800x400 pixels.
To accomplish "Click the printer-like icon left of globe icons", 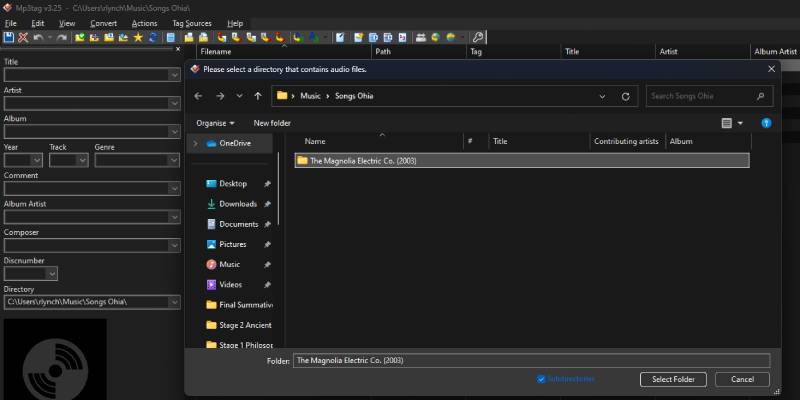I will [420, 37].
